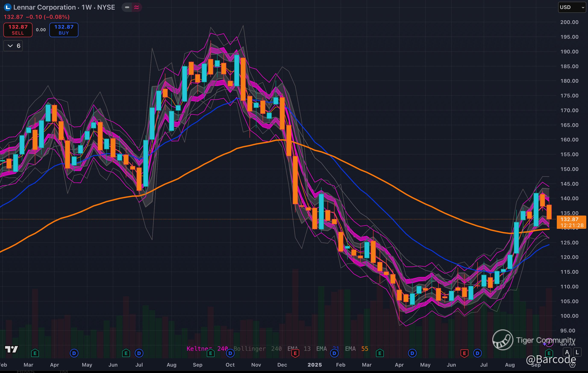
Task: Toggle log scale with the L button
Action: pyautogui.click(x=577, y=352)
